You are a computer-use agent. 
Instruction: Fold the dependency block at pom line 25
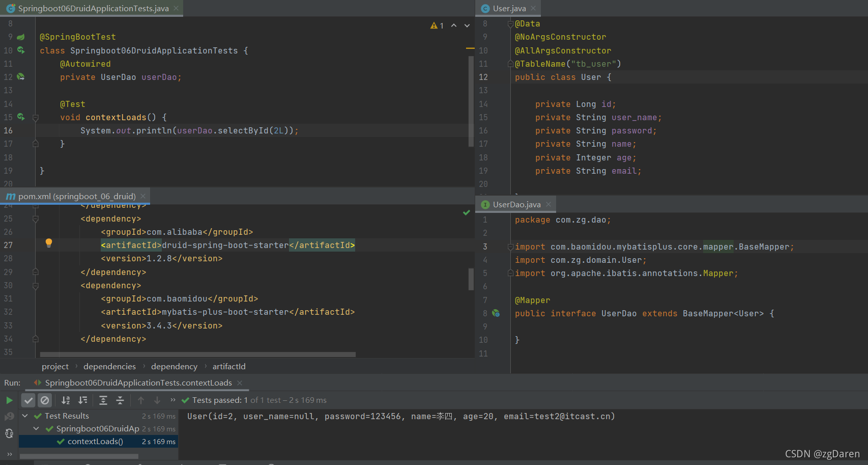(x=36, y=219)
